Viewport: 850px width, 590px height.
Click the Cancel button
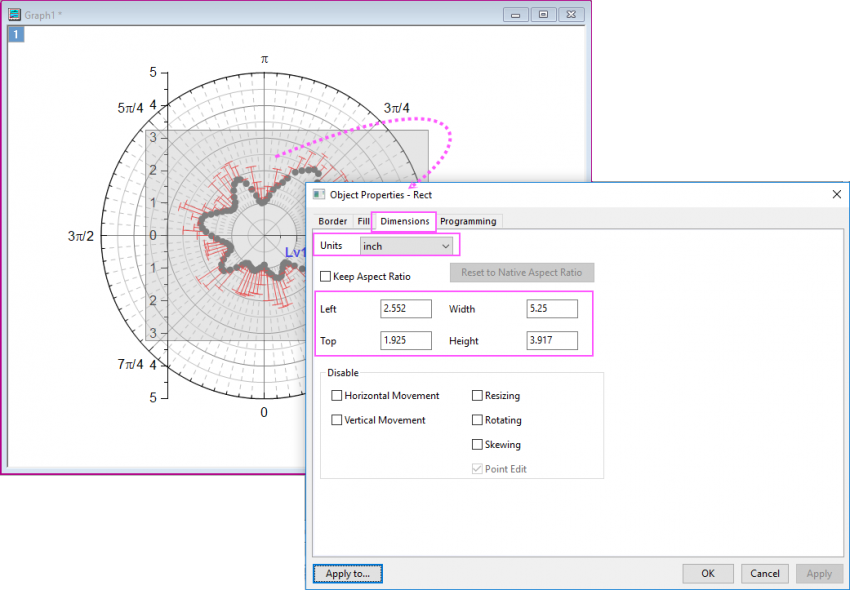764,574
